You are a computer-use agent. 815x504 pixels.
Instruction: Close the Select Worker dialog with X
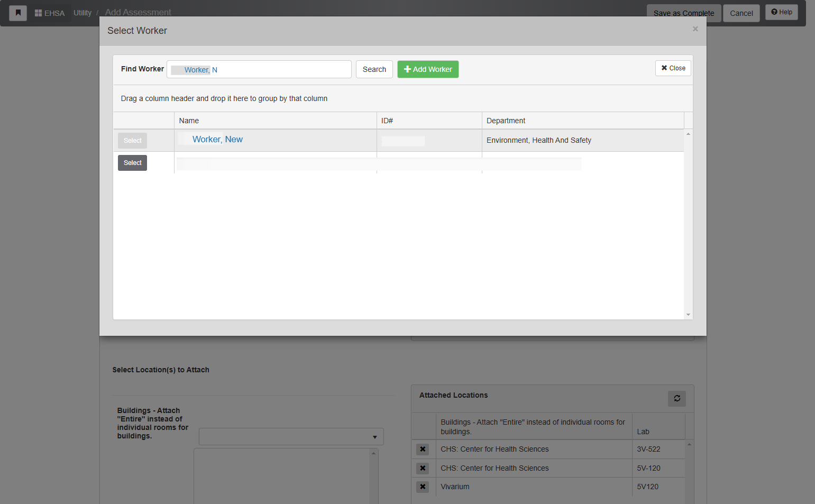click(695, 29)
